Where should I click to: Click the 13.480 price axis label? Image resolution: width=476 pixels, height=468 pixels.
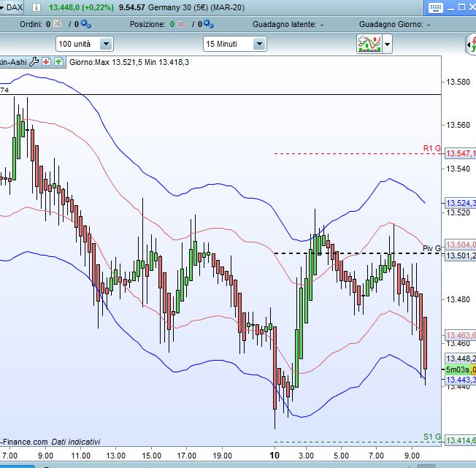[458, 299]
